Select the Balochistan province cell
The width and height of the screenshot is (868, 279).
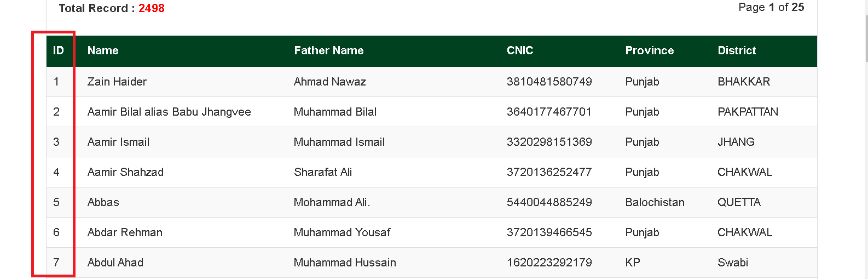pos(655,202)
